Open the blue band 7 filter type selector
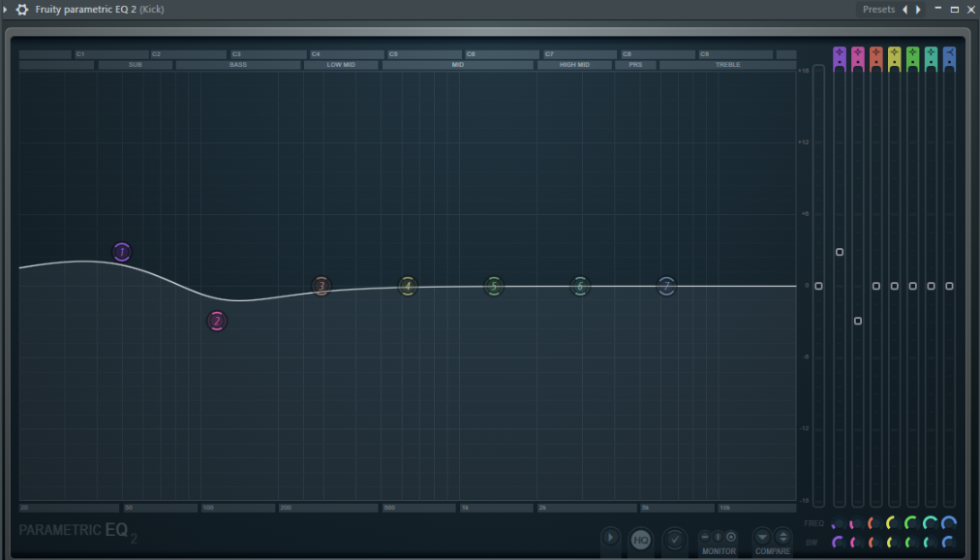The image size is (980, 560). point(949,57)
